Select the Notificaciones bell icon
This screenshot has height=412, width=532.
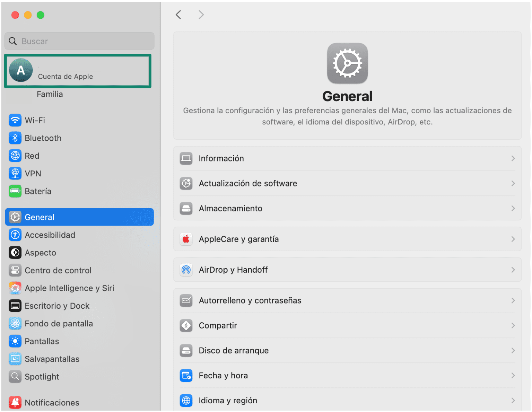click(15, 402)
